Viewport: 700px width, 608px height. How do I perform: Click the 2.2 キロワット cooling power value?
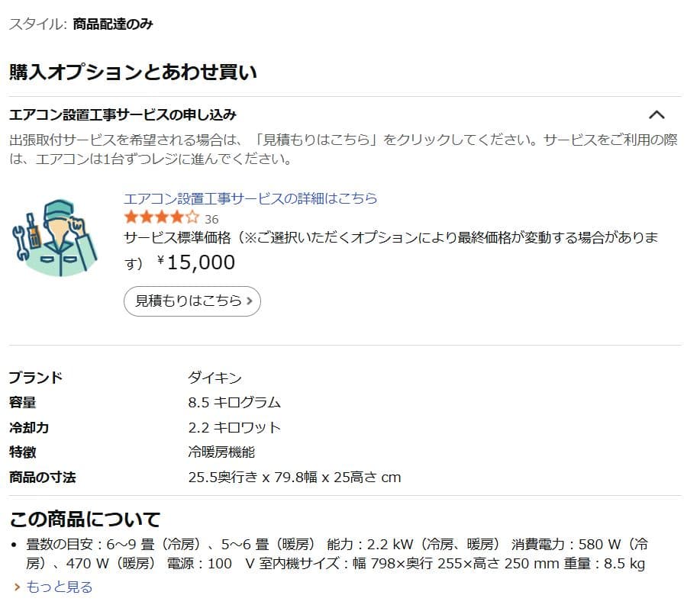tap(234, 427)
